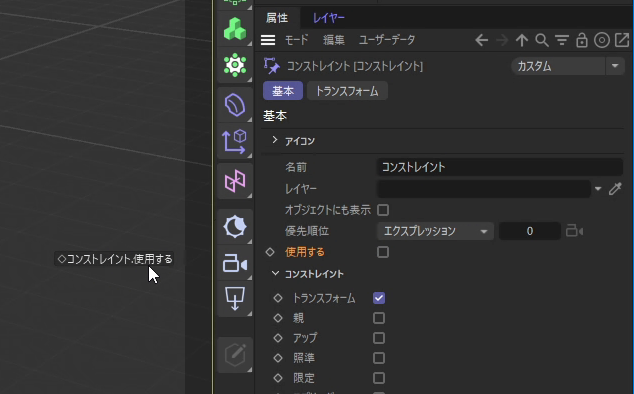The image size is (634, 394).
Task: Enable the 限定 constraint checkbox
Action: [379, 378]
